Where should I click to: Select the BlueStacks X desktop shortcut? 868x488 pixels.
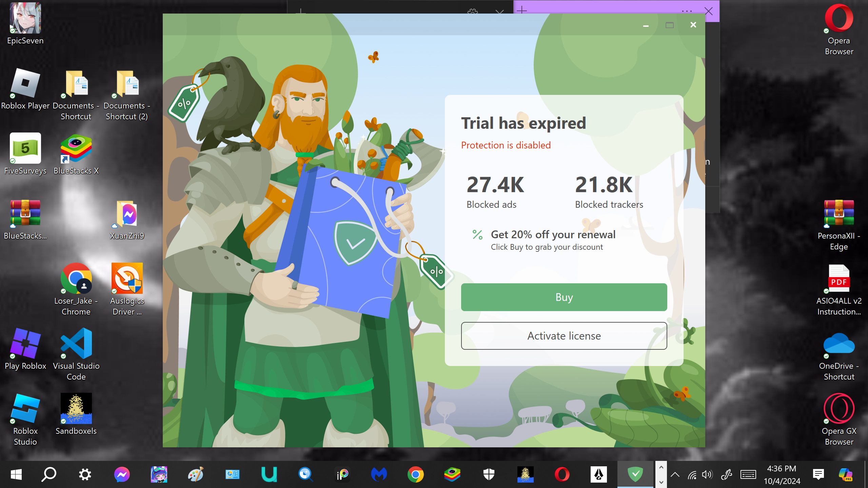click(x=76, y=154)
